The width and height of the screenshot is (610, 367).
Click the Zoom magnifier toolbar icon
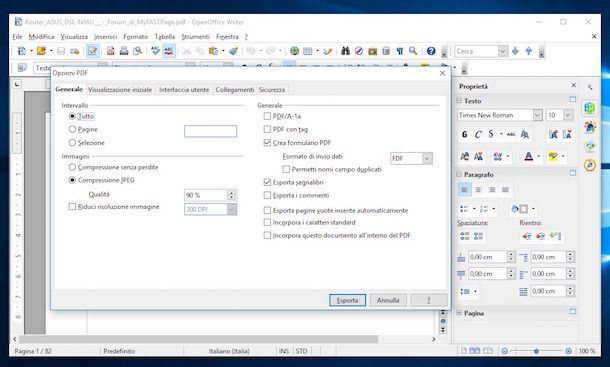pyautogui.click(x=413, y=51)
